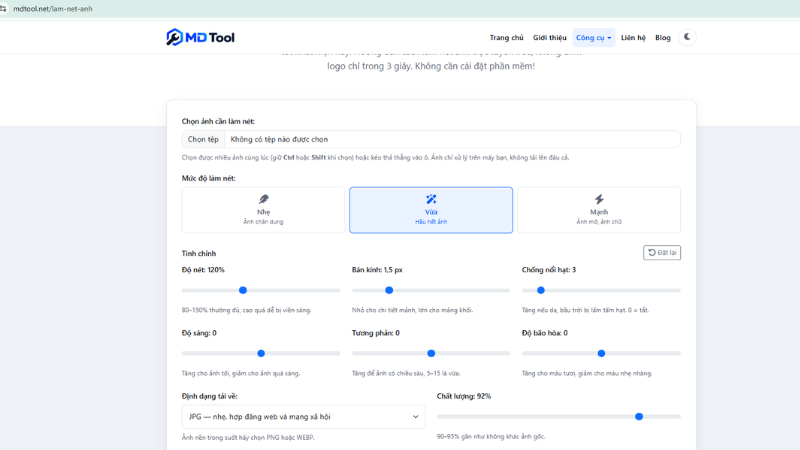The height and width of the screenshot is (450, 800).
Task: Select the Vừa sharpening level
Action: click(431, 210)
